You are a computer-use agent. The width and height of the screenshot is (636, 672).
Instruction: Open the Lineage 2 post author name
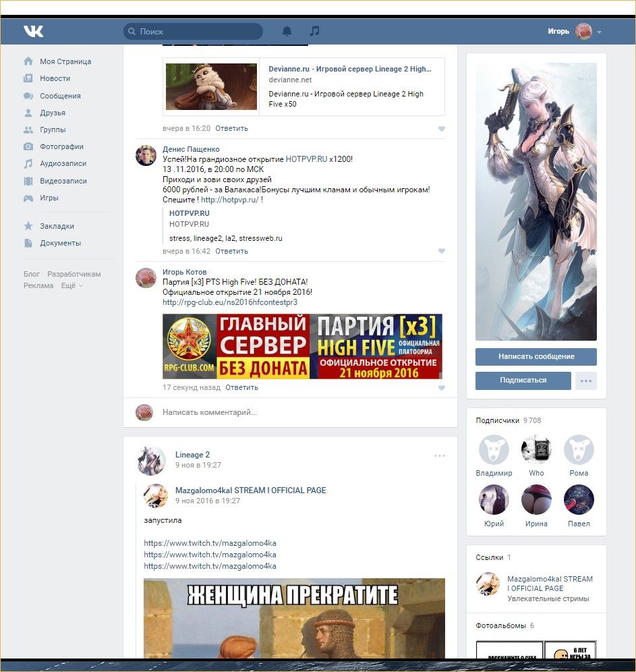click(192, 455)
